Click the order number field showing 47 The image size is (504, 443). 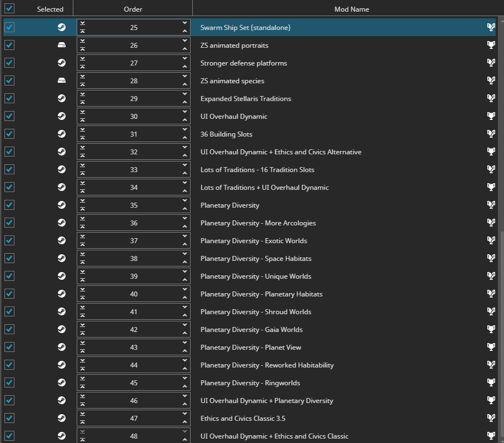tap(134, 418)
